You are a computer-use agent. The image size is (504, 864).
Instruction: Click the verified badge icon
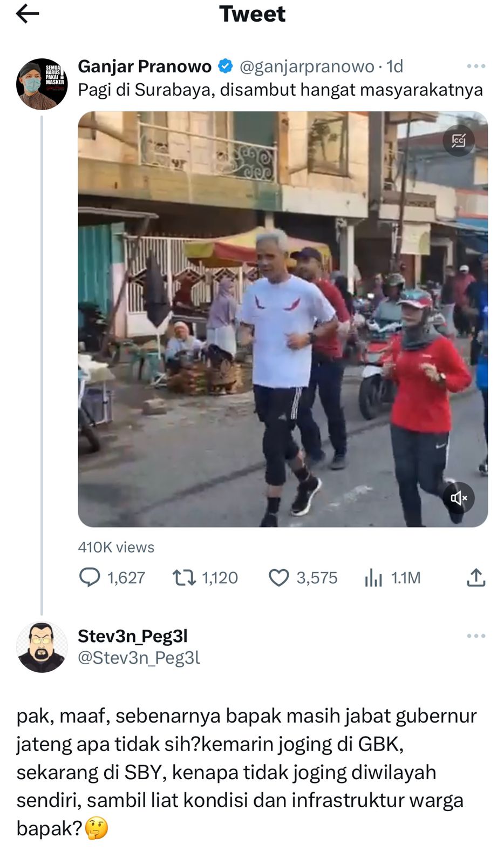225,66
